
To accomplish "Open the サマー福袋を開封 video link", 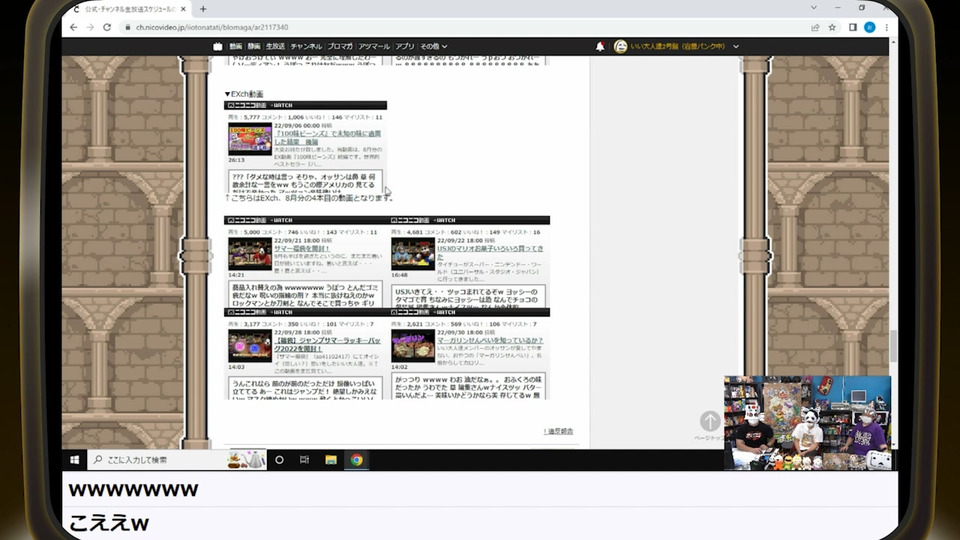I will [x=302, y=249].
